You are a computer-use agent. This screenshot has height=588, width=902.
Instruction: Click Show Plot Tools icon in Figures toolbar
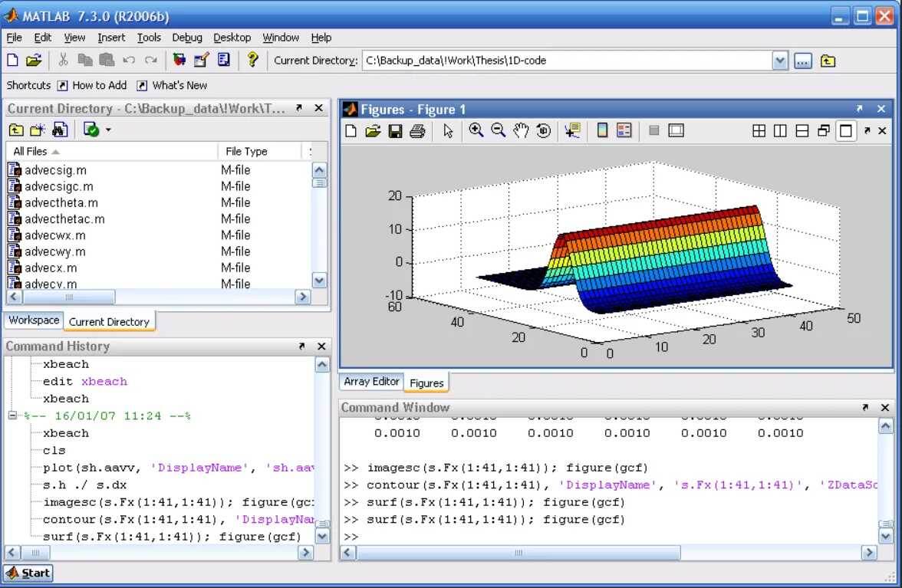pos(676,130)
